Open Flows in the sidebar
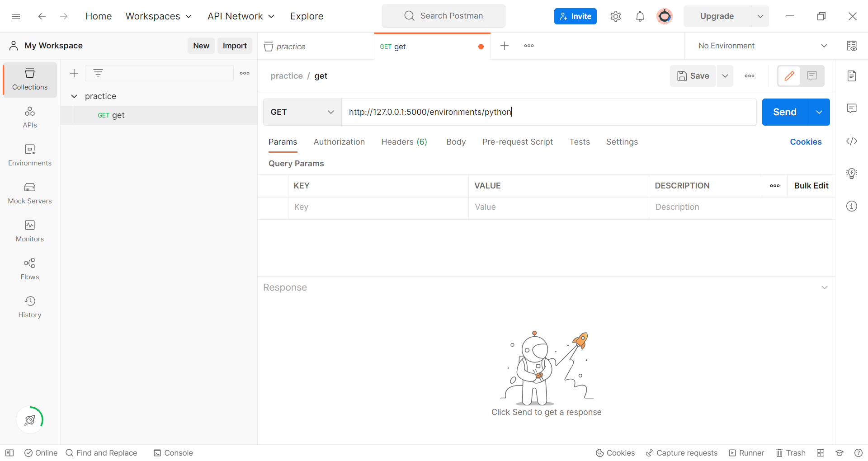 click(x=30, y=269)
